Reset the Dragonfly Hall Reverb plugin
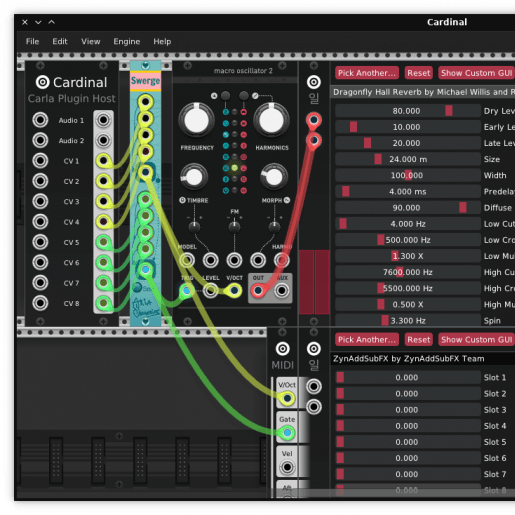The height and width of the screenshot is (515, 515). 419,73
